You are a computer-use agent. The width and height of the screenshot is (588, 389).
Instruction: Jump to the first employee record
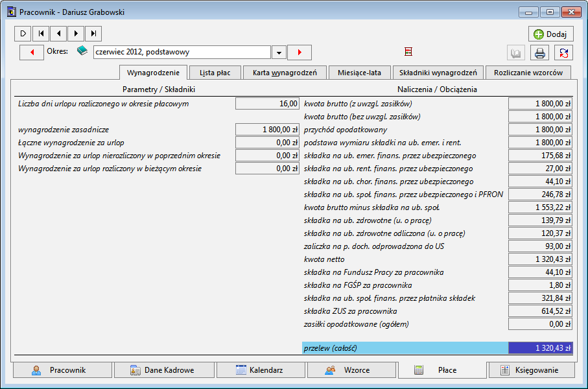41,33
